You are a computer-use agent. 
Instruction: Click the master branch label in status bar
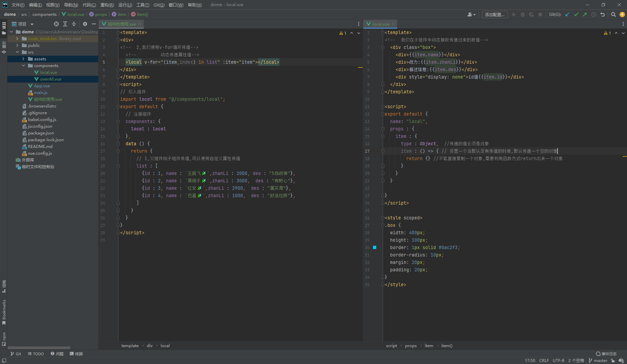(x=600, y=360)
